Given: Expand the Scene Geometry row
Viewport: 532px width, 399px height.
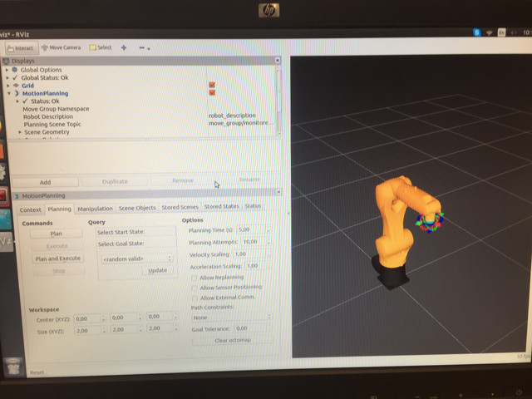Looking at the screenshot, I should [20, 132].
